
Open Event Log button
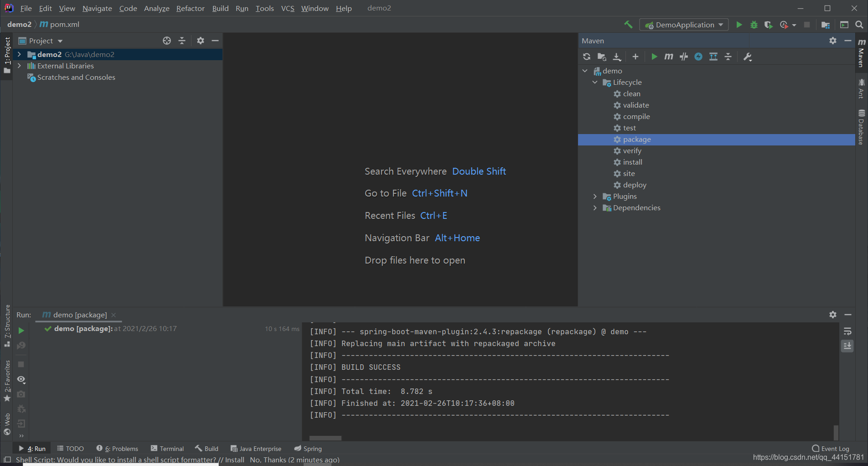point(831,449)
